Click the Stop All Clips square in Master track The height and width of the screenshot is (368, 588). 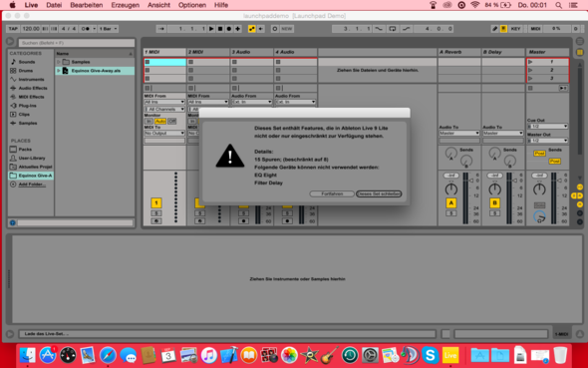[x=530, y=88]
